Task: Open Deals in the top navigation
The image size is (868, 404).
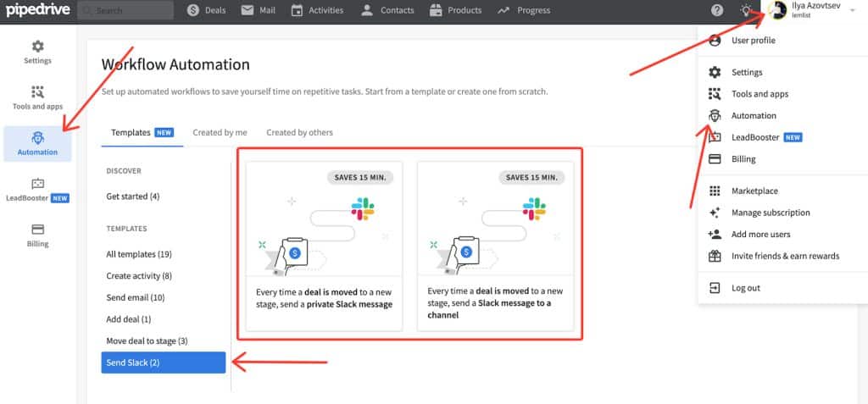Action: click(x=206, y=10)
